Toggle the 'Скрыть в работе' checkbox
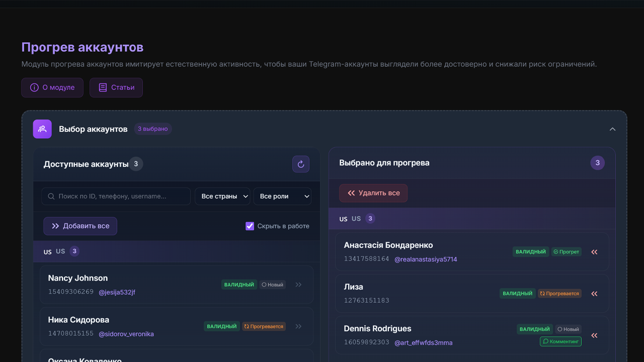644x362 pixels. (250, 226)
